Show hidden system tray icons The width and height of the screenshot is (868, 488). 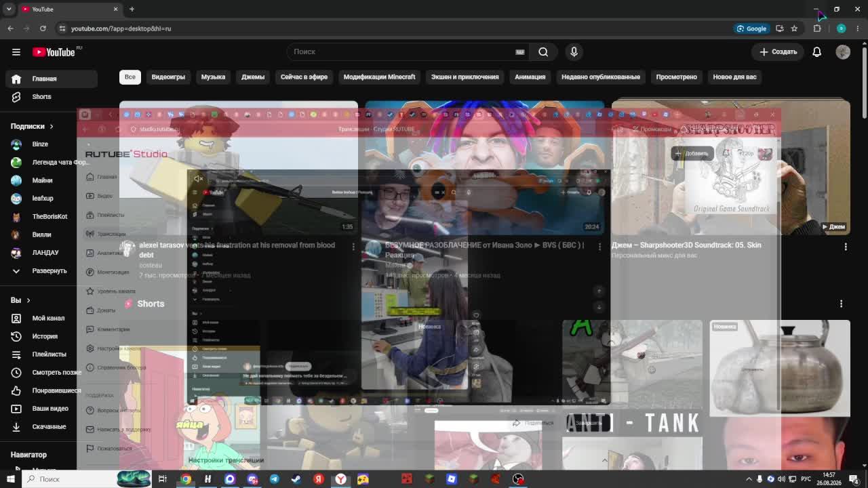tap(749, 479)
